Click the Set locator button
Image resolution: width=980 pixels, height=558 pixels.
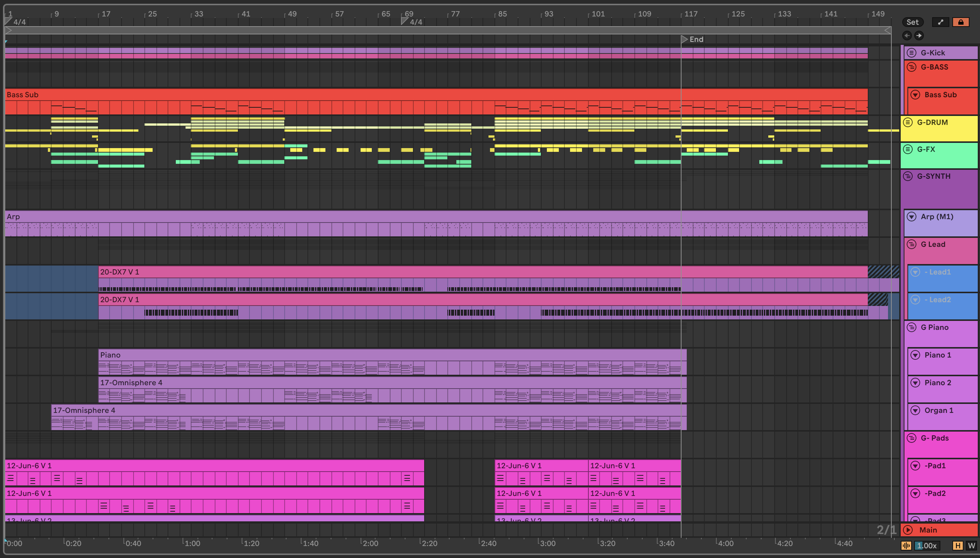(913, 22)
